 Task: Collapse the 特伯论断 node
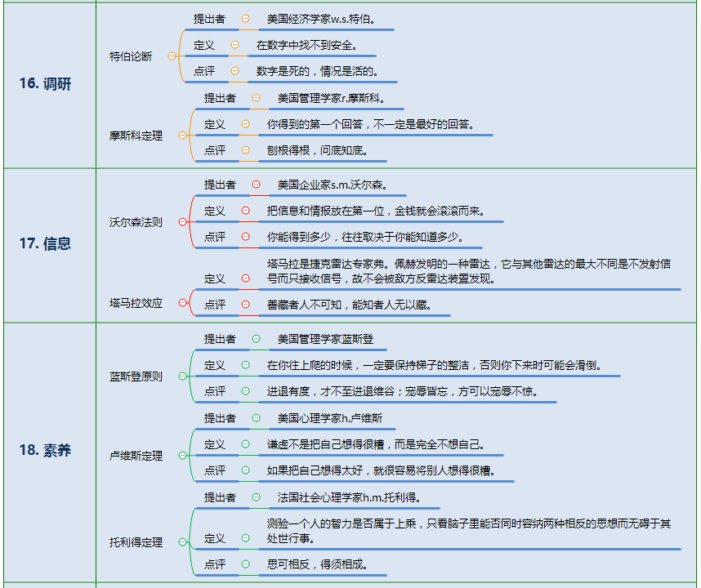click(x=172, y=56)
